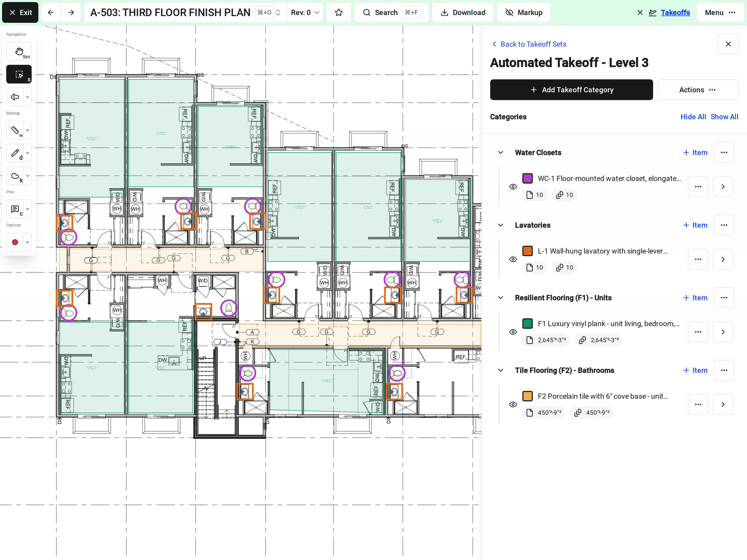Image resolution: width=747 pixels, height=560 pixels.
Task: Open the sheet selector A-503 dropdown
Action: (185, 13)
